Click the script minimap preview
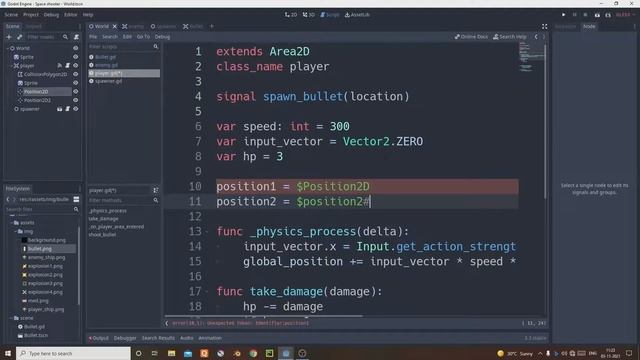 click(x=531, y=58)
